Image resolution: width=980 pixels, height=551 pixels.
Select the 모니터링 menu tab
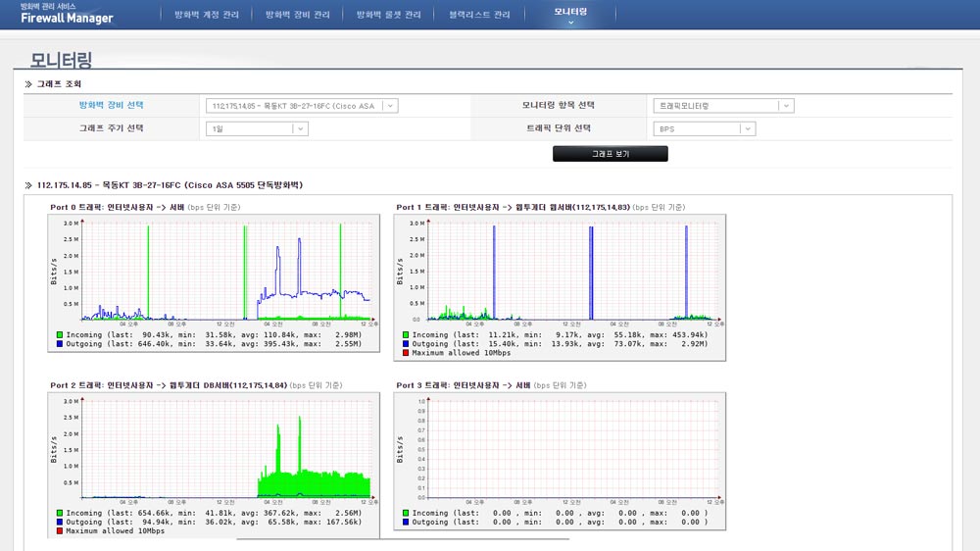tap(570, 12)
